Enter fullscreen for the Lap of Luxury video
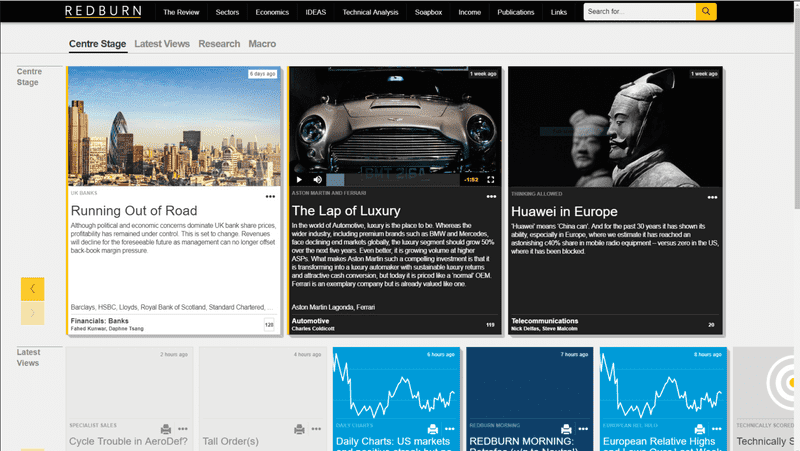Viewport: 800px width, 451px height. [491, 180]
